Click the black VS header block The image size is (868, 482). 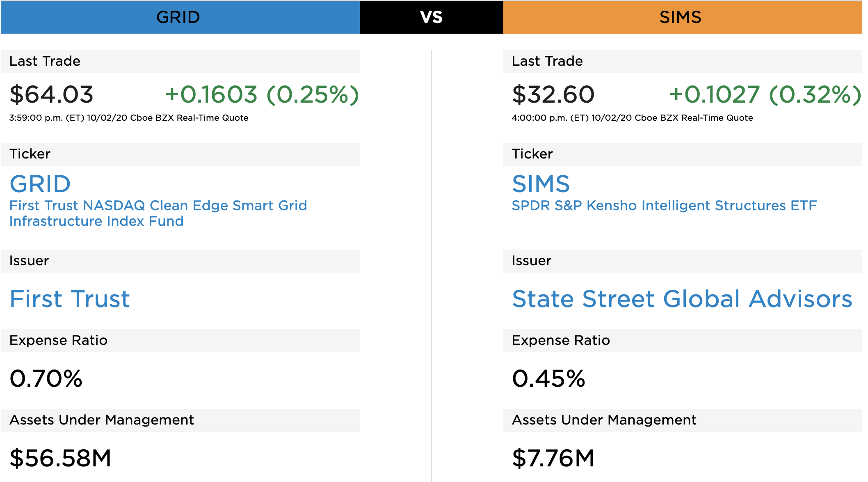(431, 17)
